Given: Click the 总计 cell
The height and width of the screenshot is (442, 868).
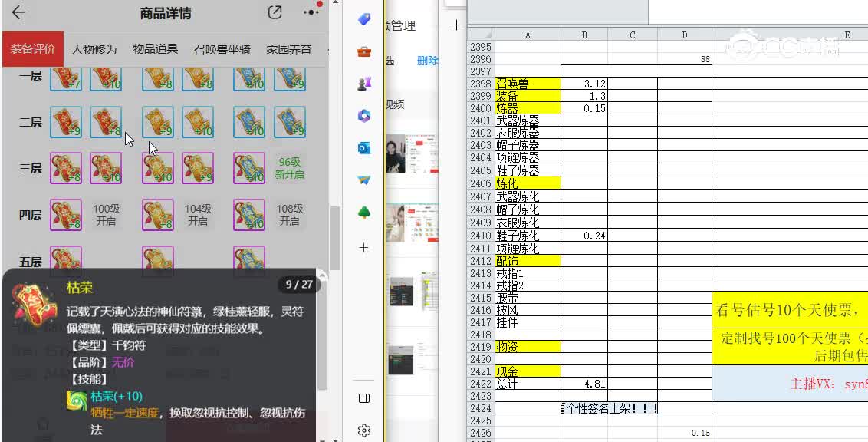Looking at the screenshot, I should tap(528, 383).
